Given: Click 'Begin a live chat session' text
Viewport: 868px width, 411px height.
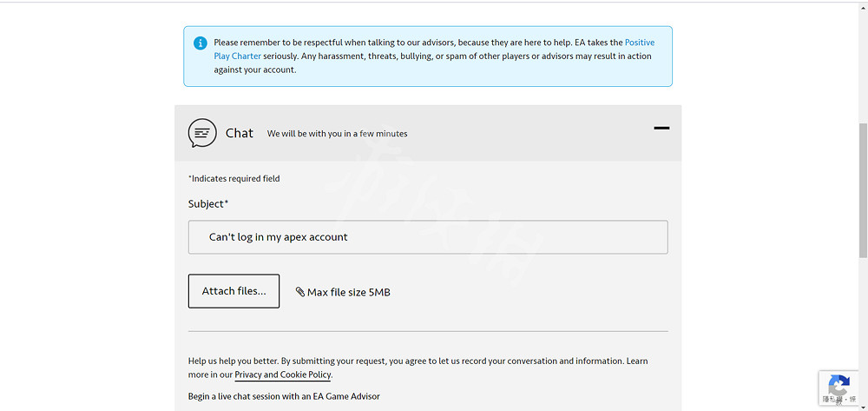Looking at the screenshot, I should (284, 396).
